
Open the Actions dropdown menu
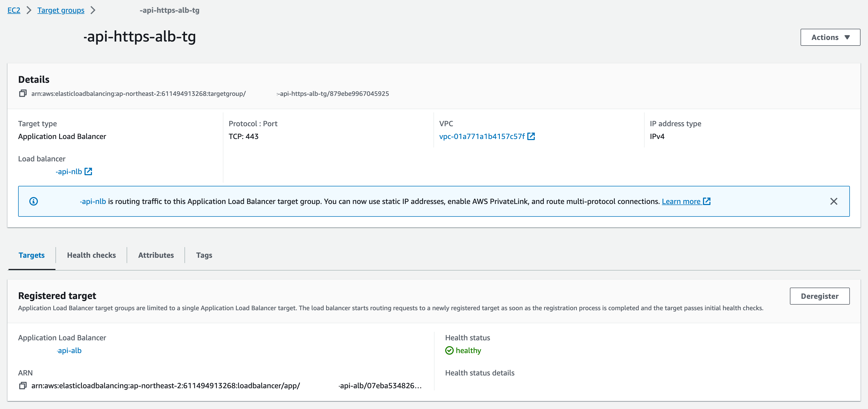830,37
